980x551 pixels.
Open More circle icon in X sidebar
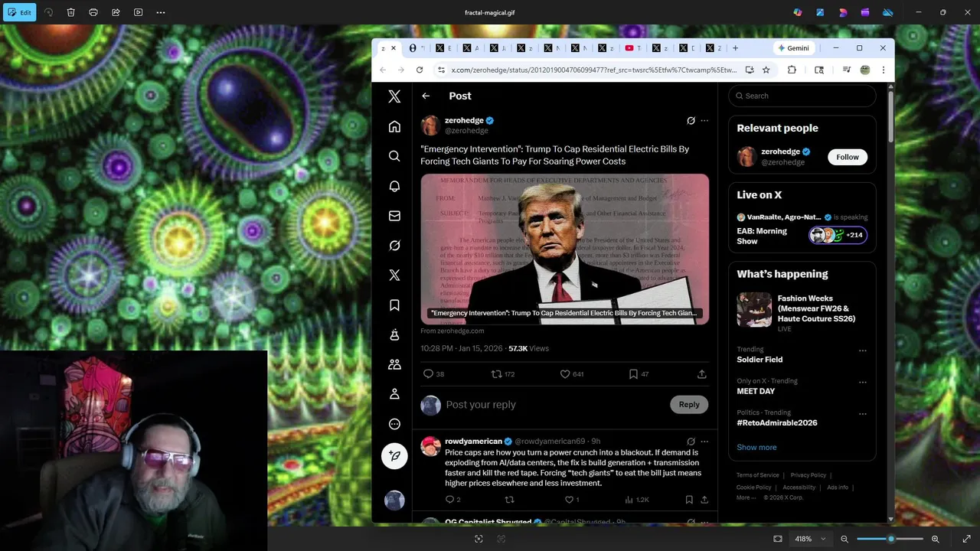[x=394, y=424]
